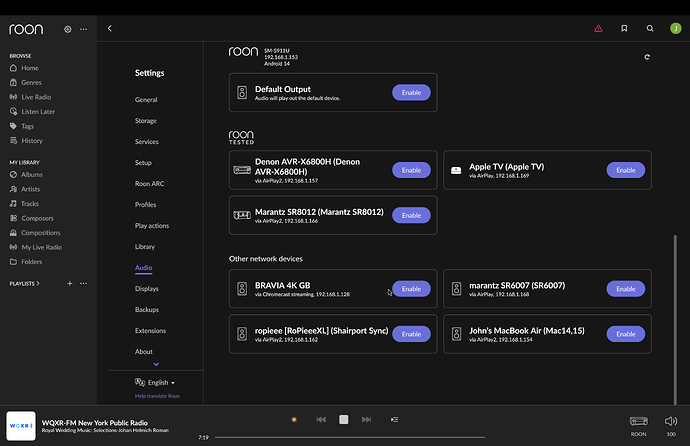Open the play queue icon
Image resolution: width=690 pixels, height=446 pixels.
coord(394,420)
